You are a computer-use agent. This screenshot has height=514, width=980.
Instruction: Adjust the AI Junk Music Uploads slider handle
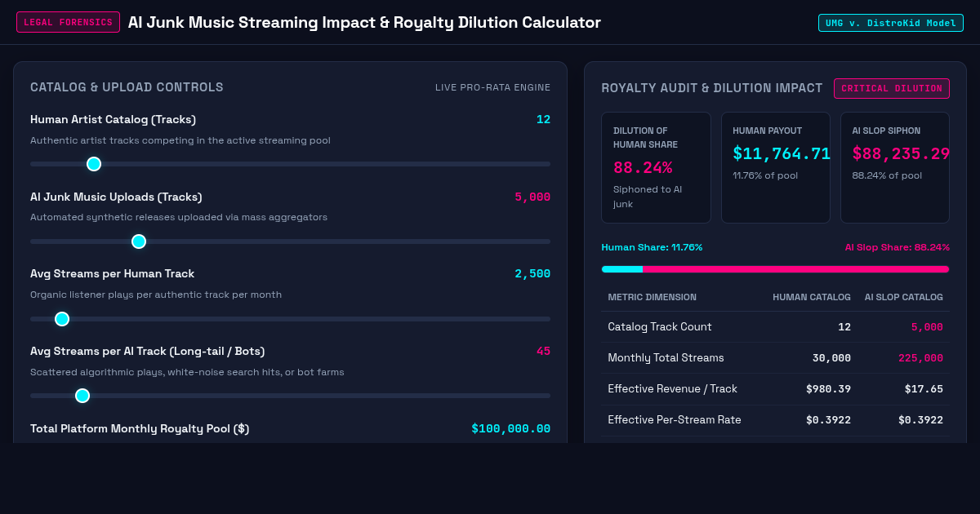coord(139,241)
